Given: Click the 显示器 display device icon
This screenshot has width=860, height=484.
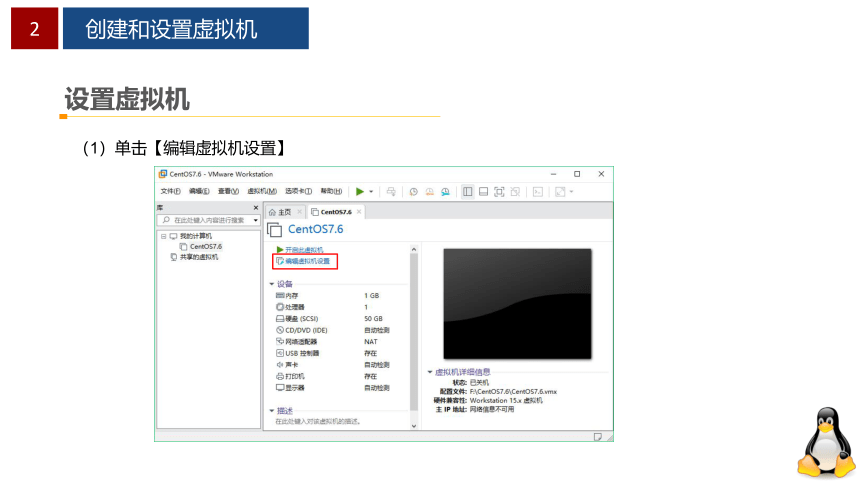Looking at the screenshot, I should [280, 388].
